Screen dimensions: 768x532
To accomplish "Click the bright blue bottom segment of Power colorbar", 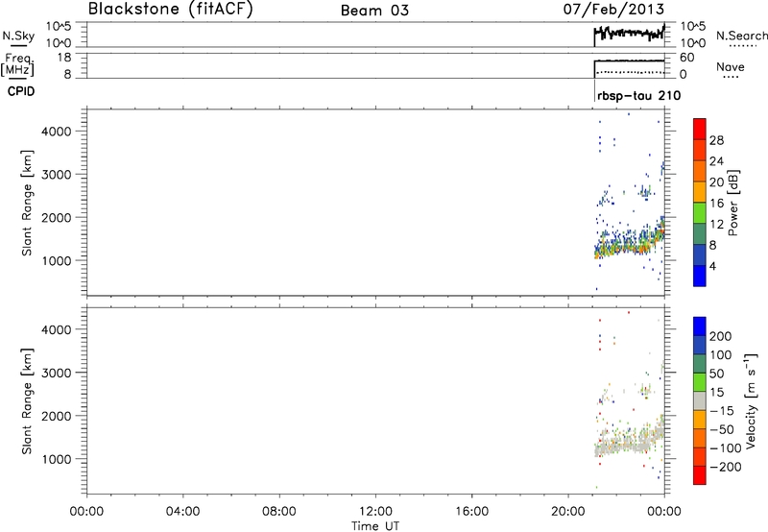I will pyautogui.click(x=700, y=276).
